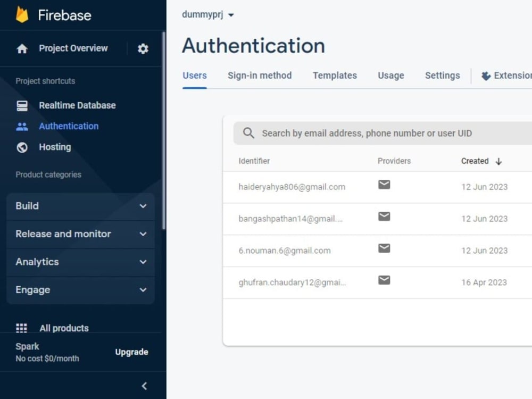Open the Extensions tab label
This screenshot has width=532, height=399.
(513, 76)
